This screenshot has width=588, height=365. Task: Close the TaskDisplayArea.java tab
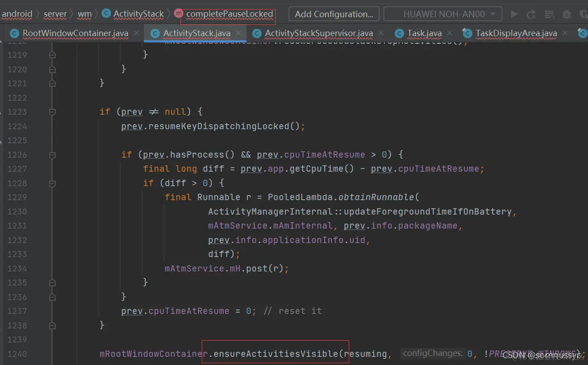(x=564, y=33)
